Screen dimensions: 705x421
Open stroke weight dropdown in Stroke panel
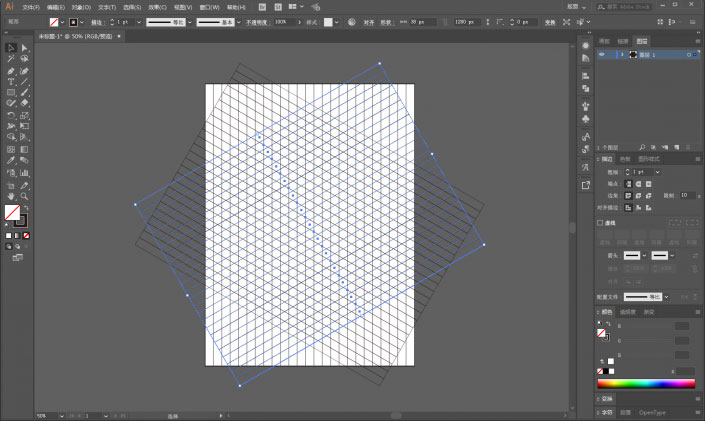click(657, 172)
